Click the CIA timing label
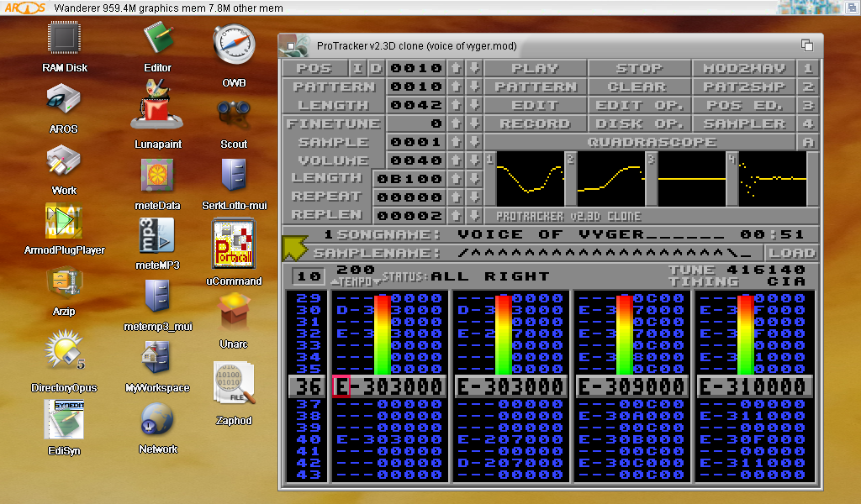This screenshot has width=861, height=504. click(x=786, y=282)
